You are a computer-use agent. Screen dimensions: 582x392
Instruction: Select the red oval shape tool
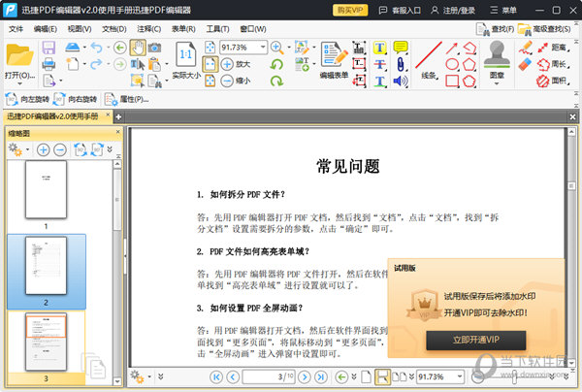(x=452, y=64)
